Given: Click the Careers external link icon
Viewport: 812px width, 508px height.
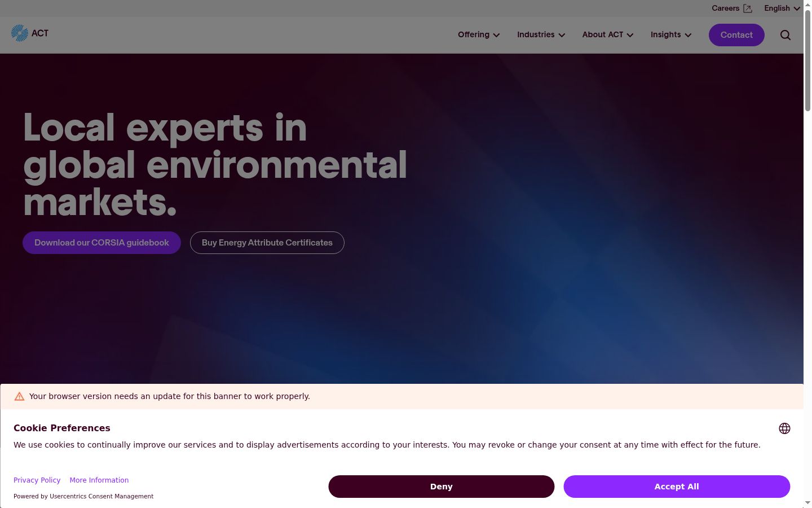Looking at the screenshot, I should click(x=748, y=8).
